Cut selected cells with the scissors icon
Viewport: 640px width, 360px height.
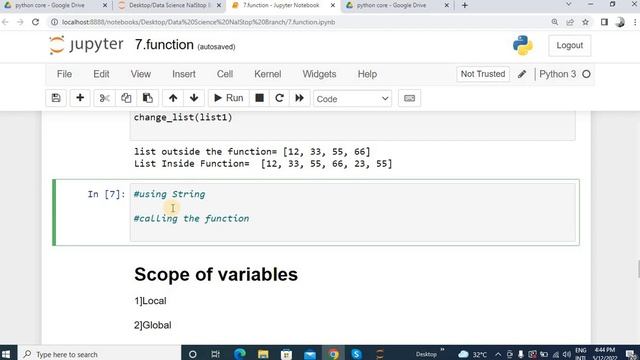(x=104, y=98)
